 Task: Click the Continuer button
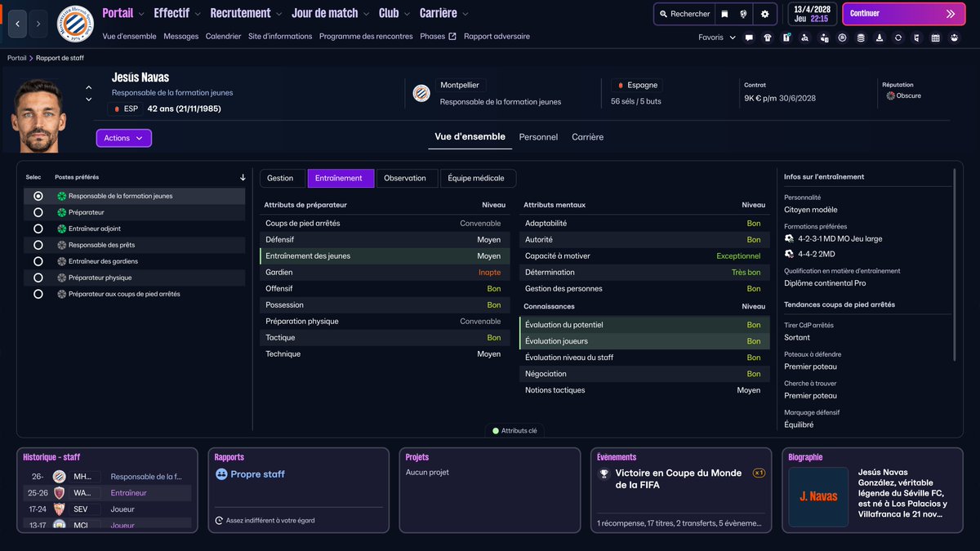tap(903, 14)
